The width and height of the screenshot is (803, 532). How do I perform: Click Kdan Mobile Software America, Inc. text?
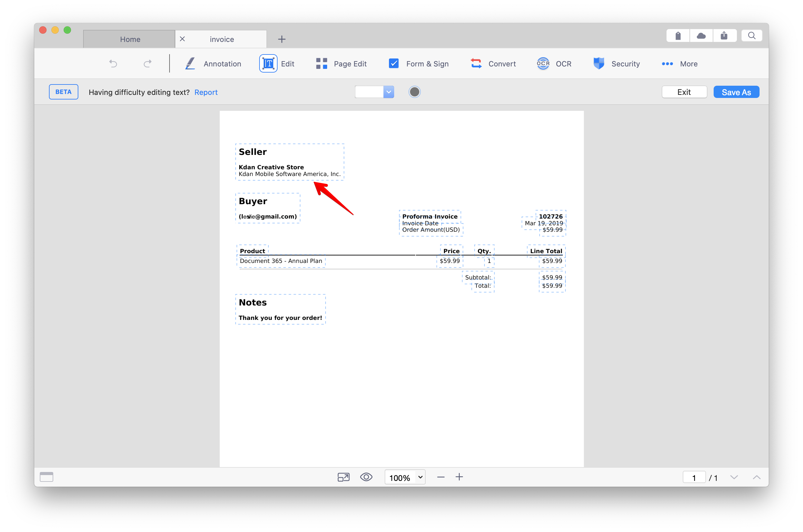point(289,174)
